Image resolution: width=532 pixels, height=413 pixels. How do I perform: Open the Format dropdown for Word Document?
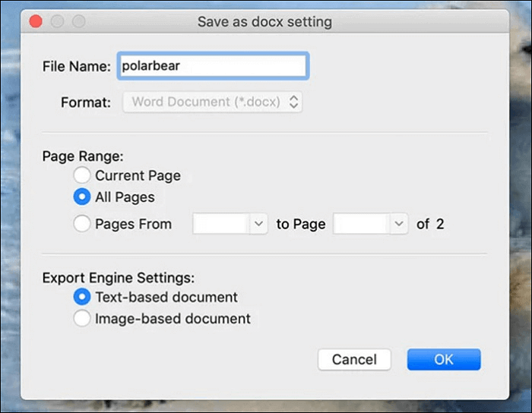tap(213, 101)
